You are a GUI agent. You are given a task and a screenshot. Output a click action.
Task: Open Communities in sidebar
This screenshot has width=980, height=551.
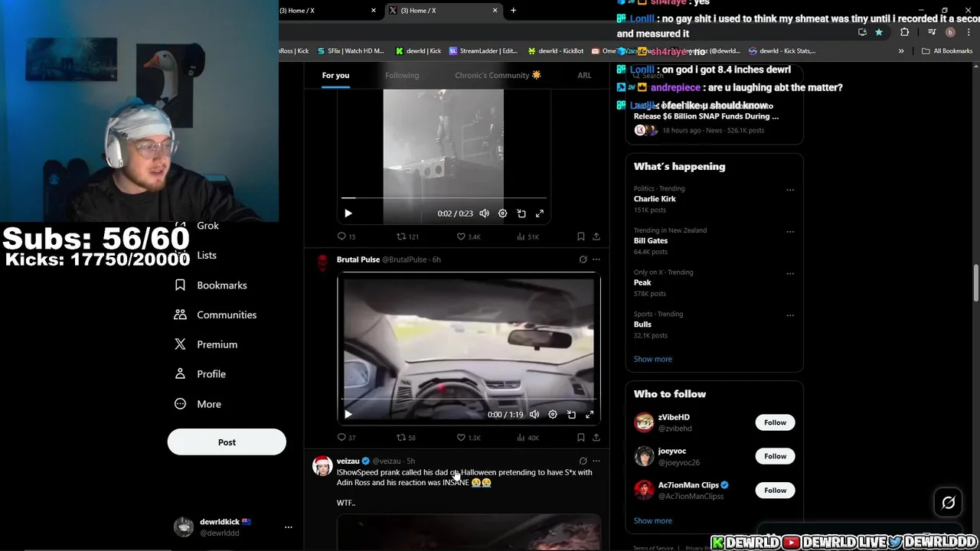pos(215,315)
